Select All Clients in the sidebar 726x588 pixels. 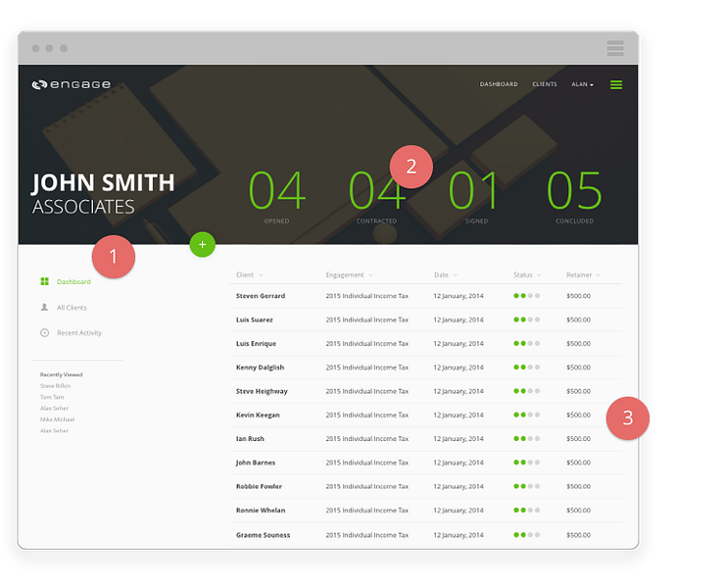[x=72, y=308]
